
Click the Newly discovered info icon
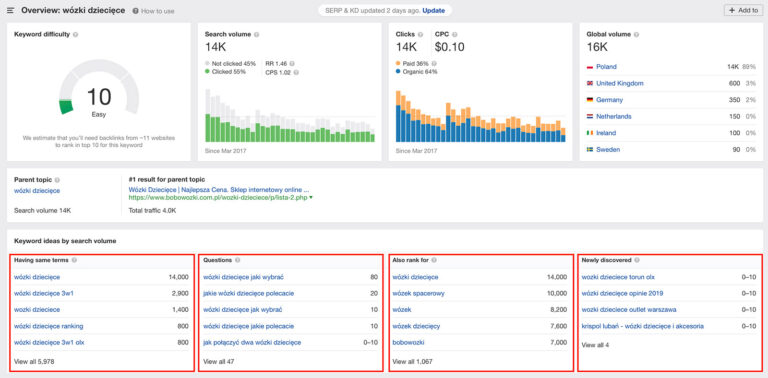point(637,260)
